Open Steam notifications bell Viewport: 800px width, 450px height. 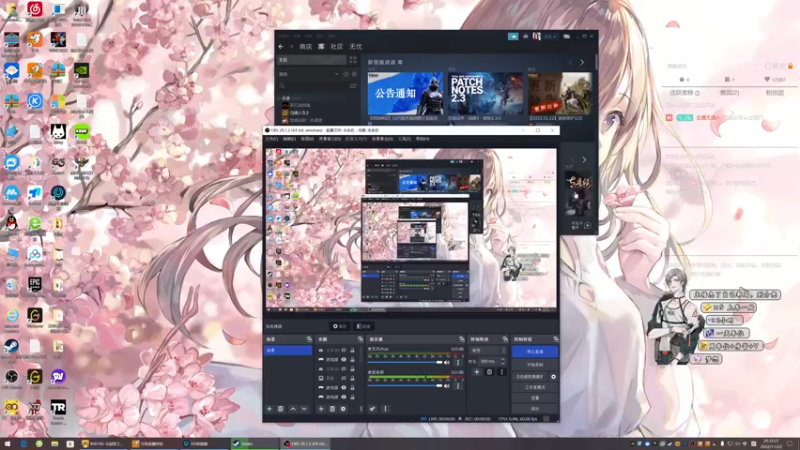(x=526, y=36)
